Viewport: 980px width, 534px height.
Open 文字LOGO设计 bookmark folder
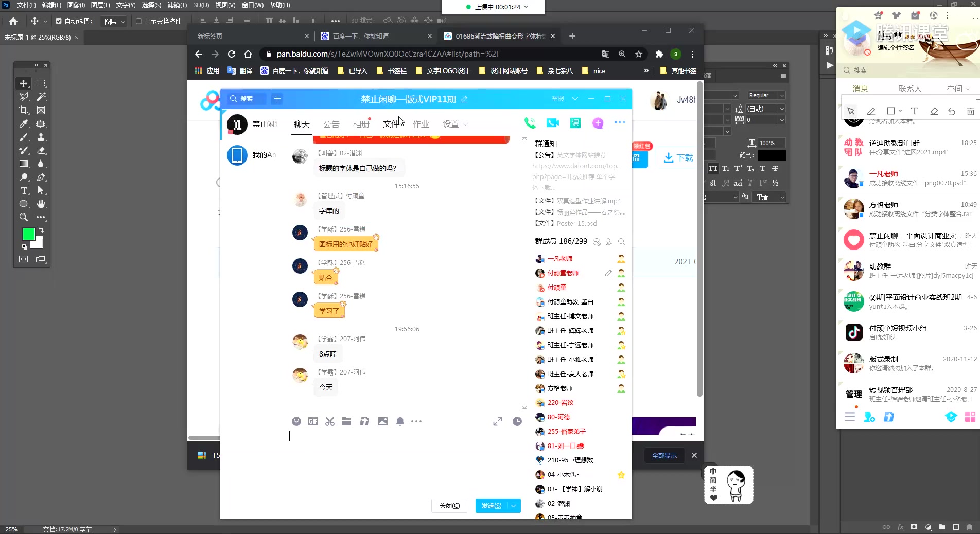click(x=443, y=70)
